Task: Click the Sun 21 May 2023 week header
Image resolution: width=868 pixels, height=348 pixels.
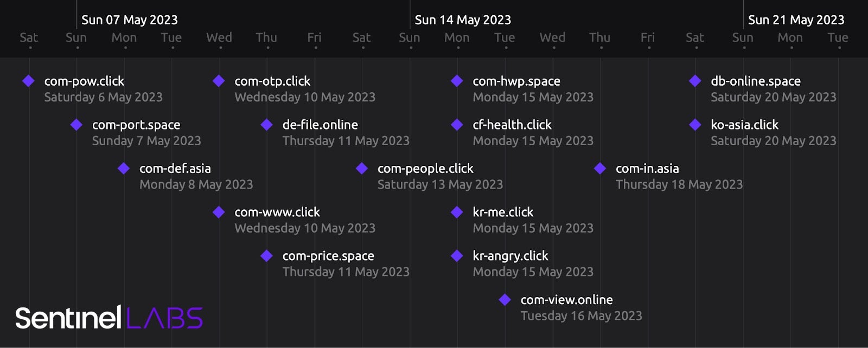Action: [796, 20]
